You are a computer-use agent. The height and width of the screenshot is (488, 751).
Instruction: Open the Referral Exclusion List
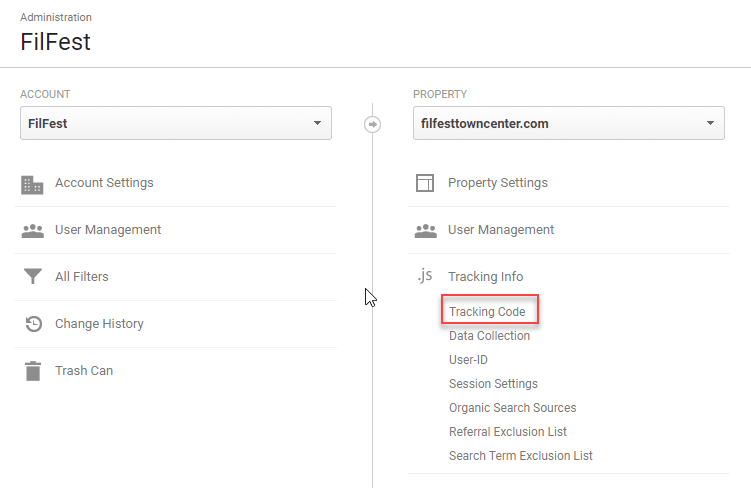(x=507, y=432)
